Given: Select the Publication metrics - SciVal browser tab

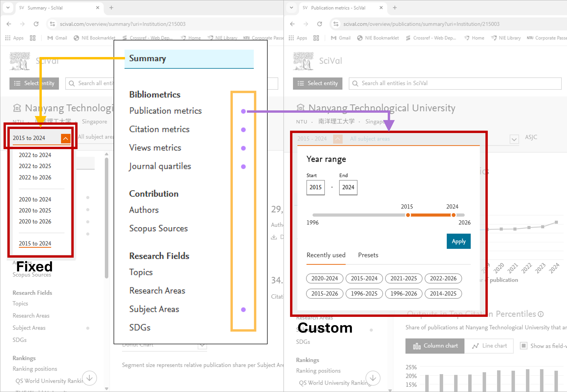Looking at the screenshot, I should tap(338, 8).
